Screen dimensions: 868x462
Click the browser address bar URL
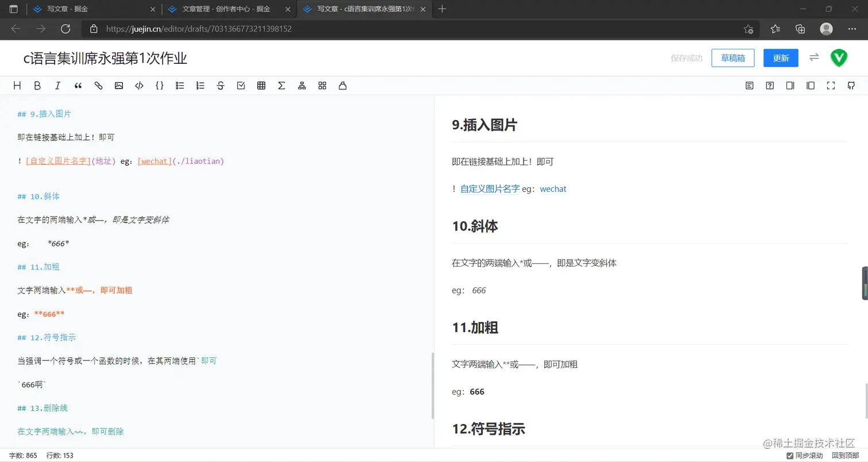click(x=199, y=29)
